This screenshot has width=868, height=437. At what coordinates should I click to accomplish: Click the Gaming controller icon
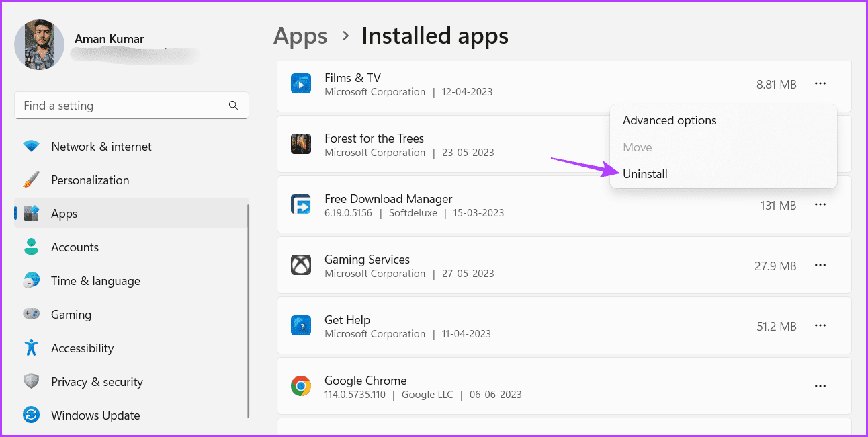coord(31,314)
